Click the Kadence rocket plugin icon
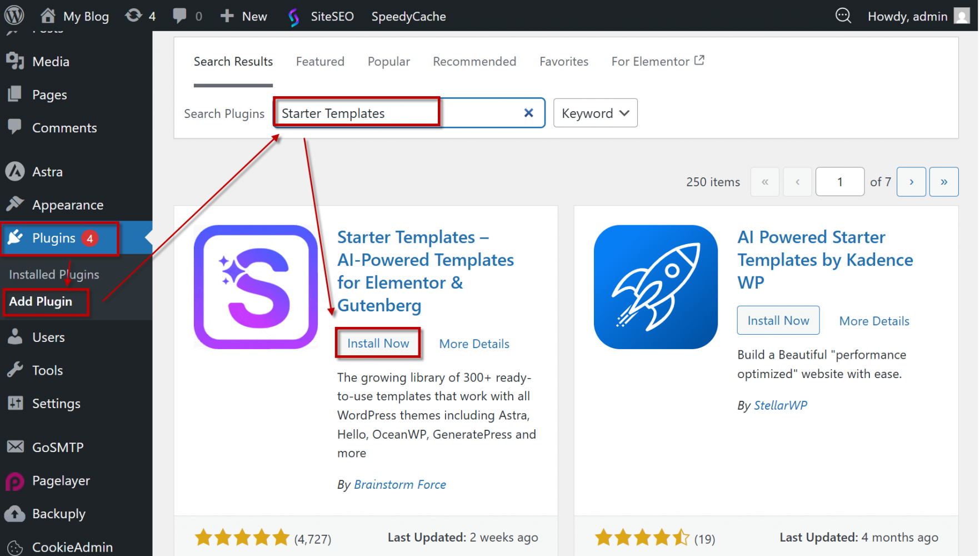The width and height of the screenshot is (980, 556). [656, 287]
